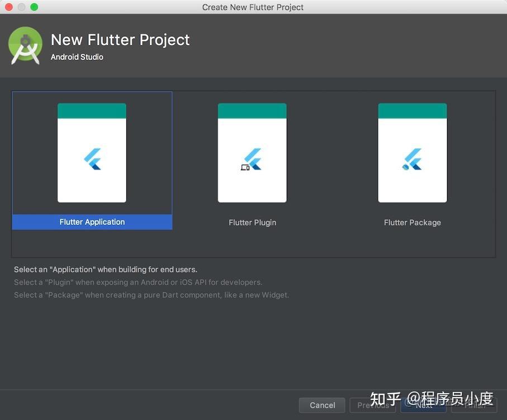This screenshot has width=507, height=420.
Task: Click the Flutter Plugin label
Action: coord(252,222)
